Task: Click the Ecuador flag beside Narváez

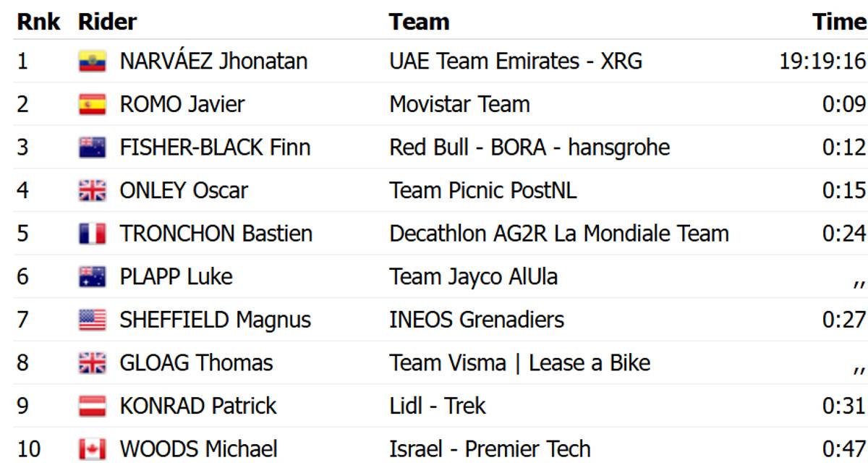Action: coord(92,61)
